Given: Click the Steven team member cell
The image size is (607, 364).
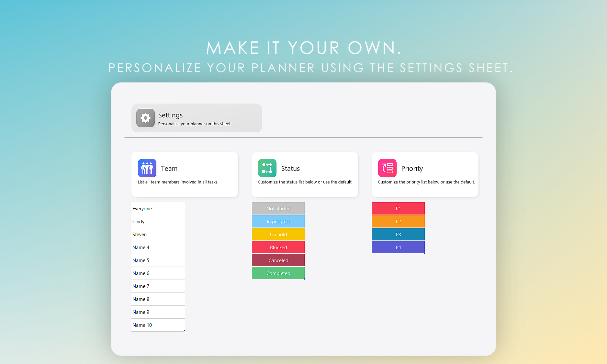Looking at the screenshot, I should [x=158, y=234].
